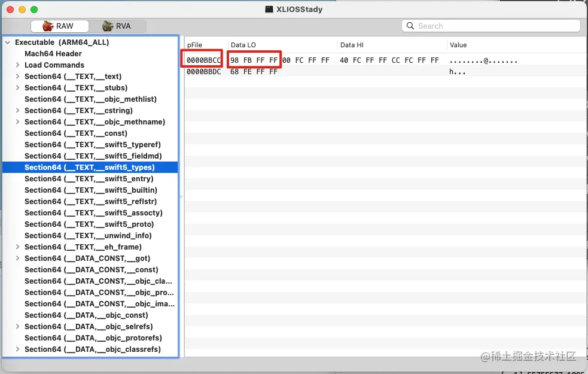
Task: Select Section64 (__TEXT,__swift5_reflstr)
Action: pos(90,202)
